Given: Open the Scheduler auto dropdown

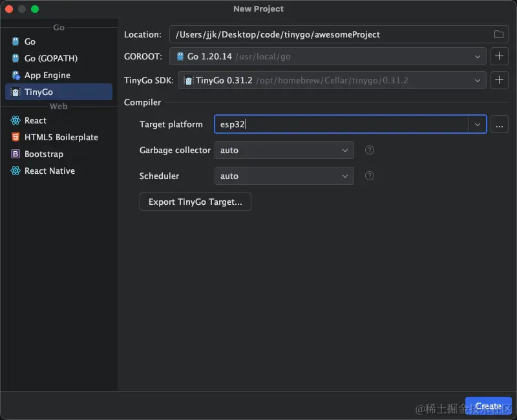Looking at the screenshot, I should 284,176.
